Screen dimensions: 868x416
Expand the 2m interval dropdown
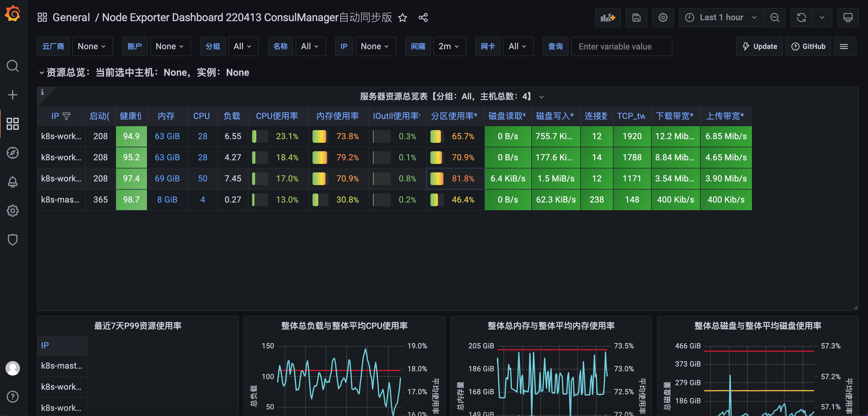[449, 46]
